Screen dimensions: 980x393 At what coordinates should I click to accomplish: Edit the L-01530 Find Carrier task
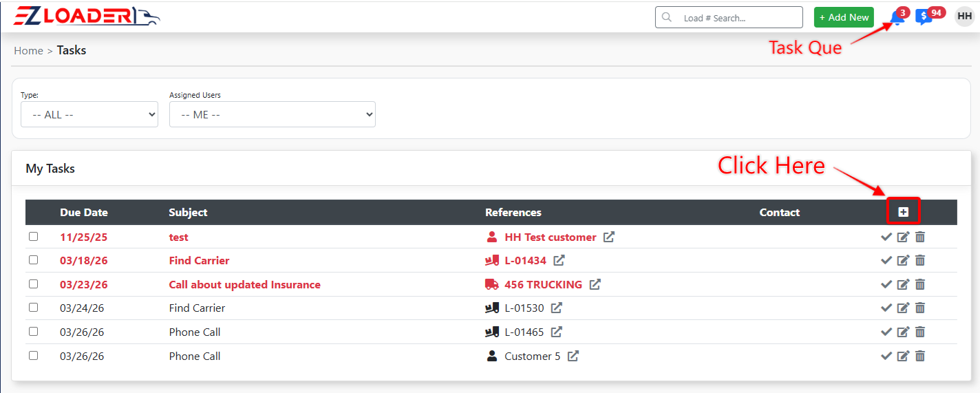pyautogui.click(x=903, y=308)
